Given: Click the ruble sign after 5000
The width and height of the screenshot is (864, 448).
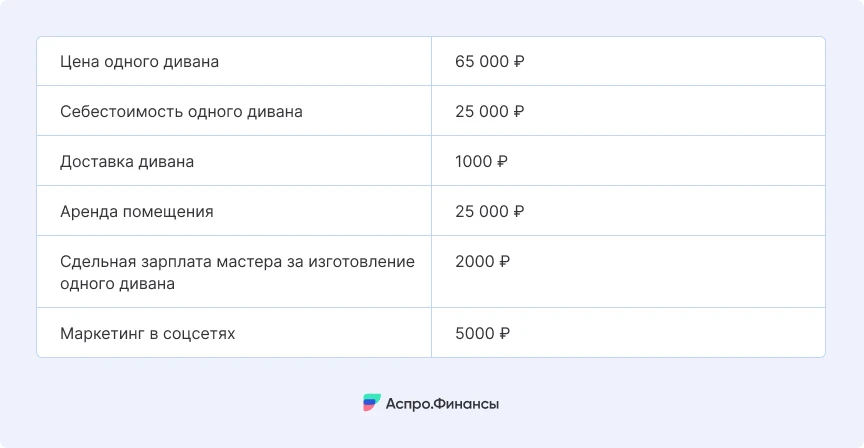Looking at the screenshot, I should (504, 333).
